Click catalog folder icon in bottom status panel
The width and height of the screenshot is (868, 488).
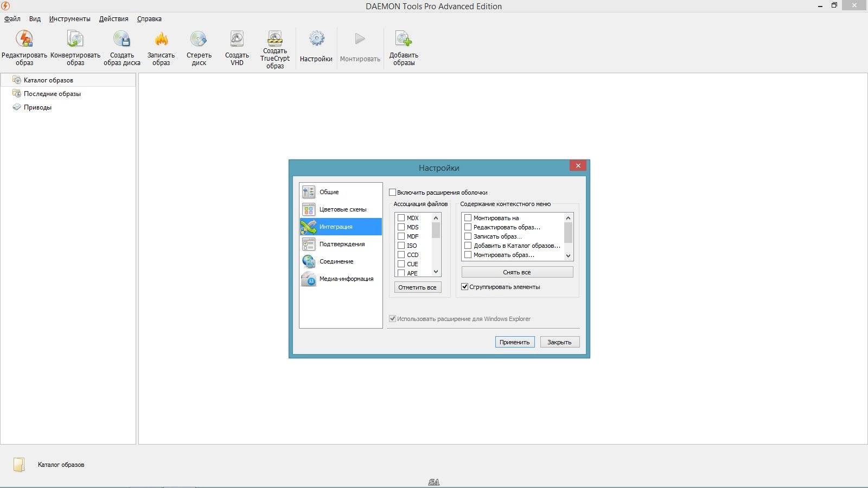tap(19, 465)
